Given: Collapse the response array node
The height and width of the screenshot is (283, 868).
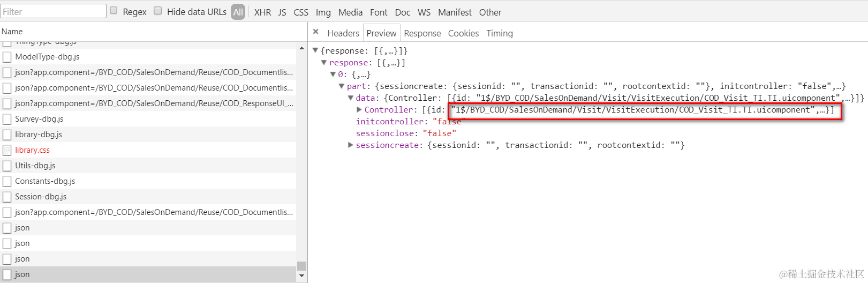Looking at the screenshot, I should coord(324,62).
